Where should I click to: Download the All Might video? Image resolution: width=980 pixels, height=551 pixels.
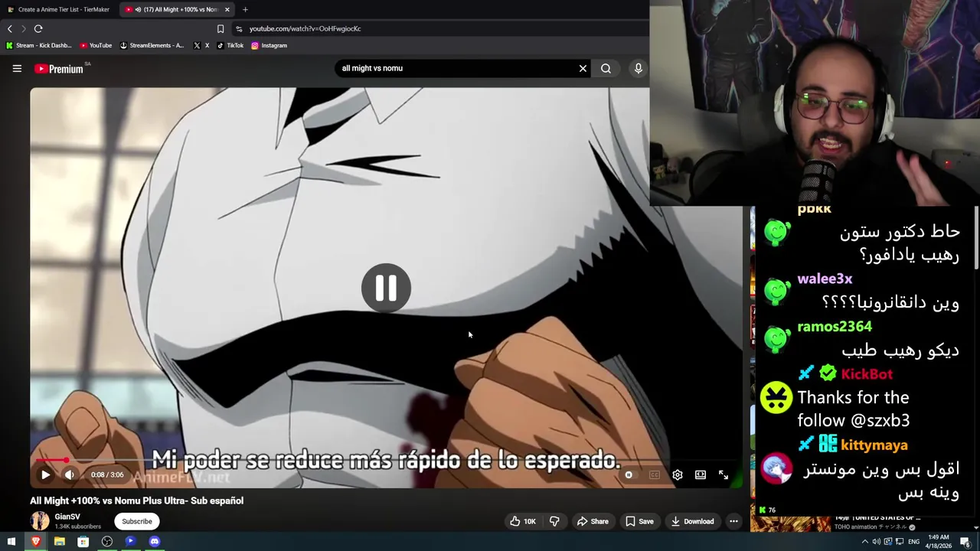pos(692,521)
